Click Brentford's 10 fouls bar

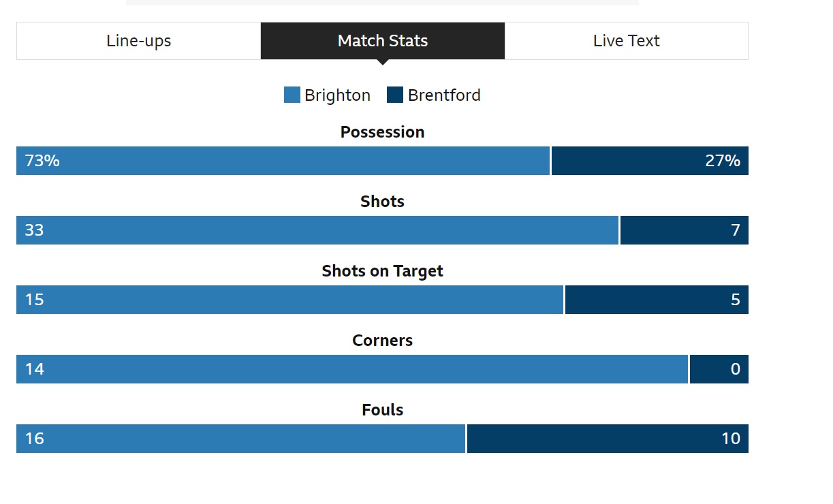[608, 439]
